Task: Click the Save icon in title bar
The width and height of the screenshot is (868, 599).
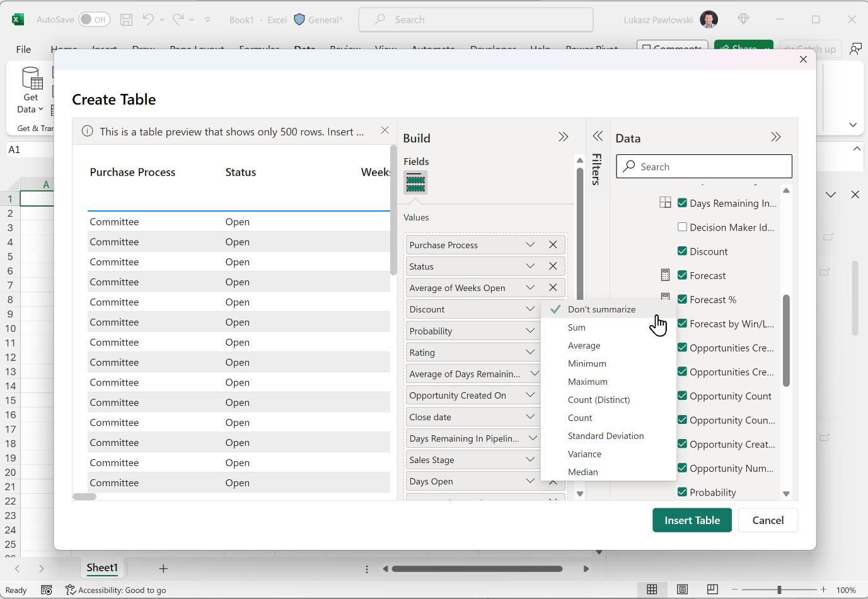Action: pyautogui.click(x=126, y=20)
